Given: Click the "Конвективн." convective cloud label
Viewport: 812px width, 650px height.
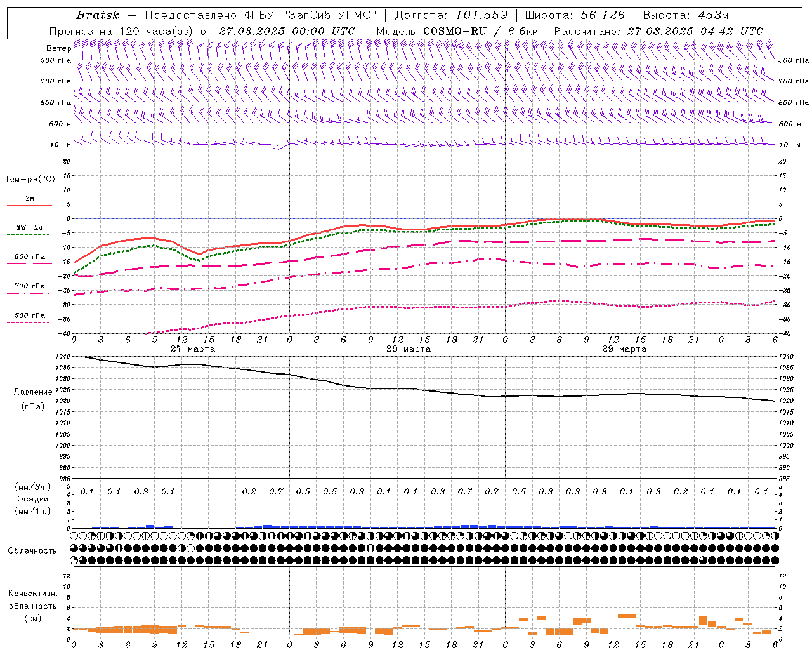Looking at the screenshot, I should click(33, 594).
